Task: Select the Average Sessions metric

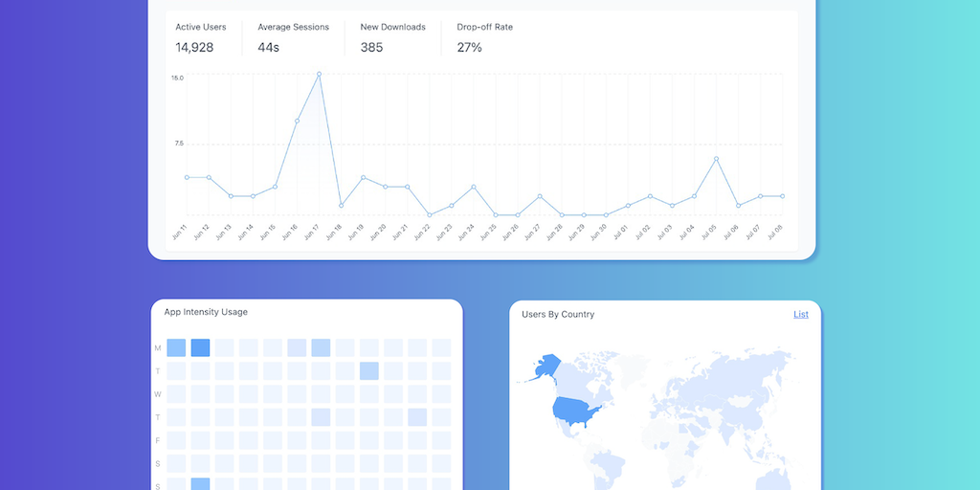Action: click(293, 37)
